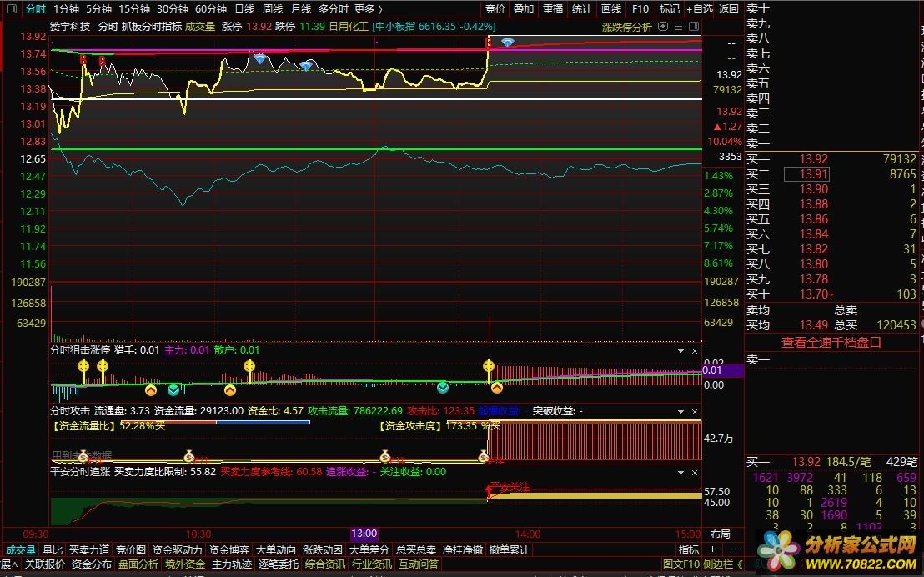Click the +自选 add to watchlist button
Viewport: 924px width, 577px height.
(x=702, y=8)
